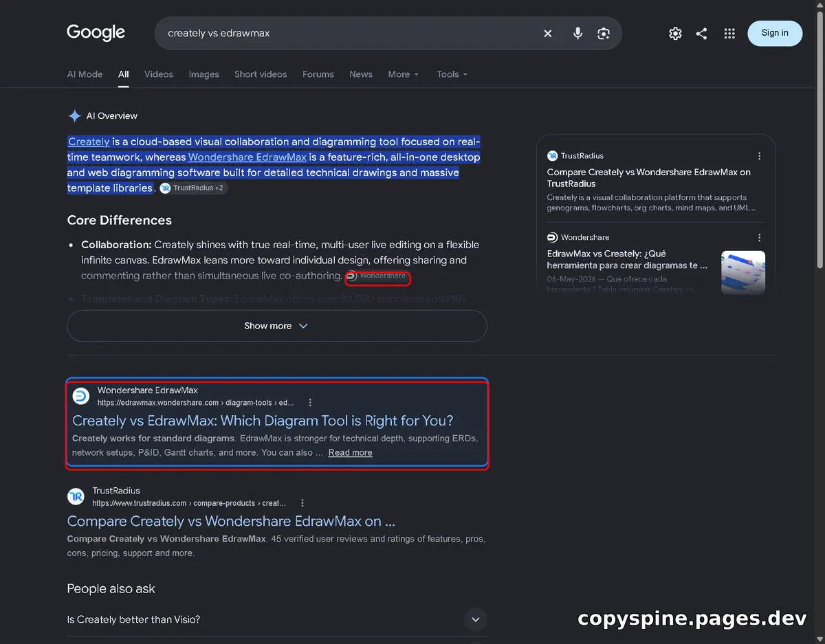The height and width of the screenshot is (644, 825).
Task: Click the edrawmax.wondershare.com URL breadcrumb
Action: coord(196,403)
